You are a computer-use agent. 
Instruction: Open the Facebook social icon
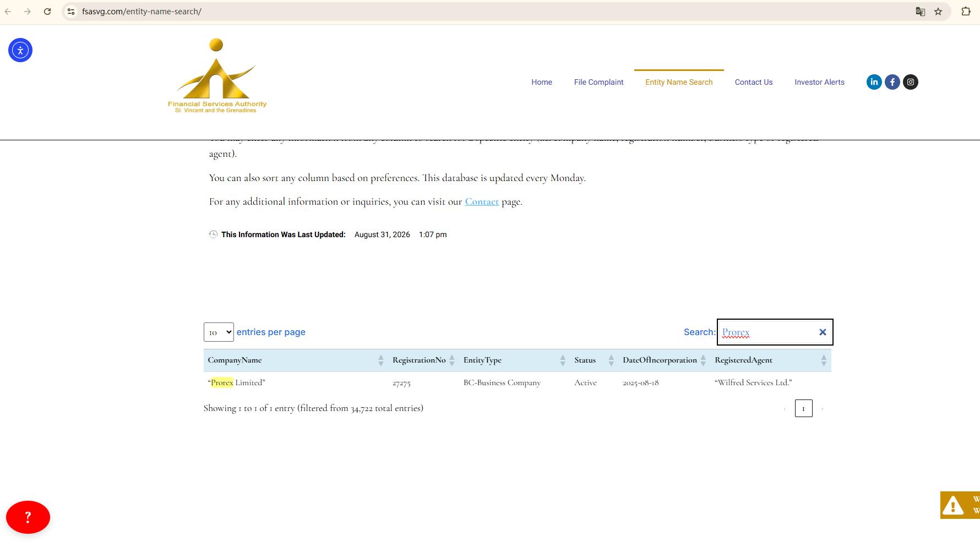(x=892, y=82)
